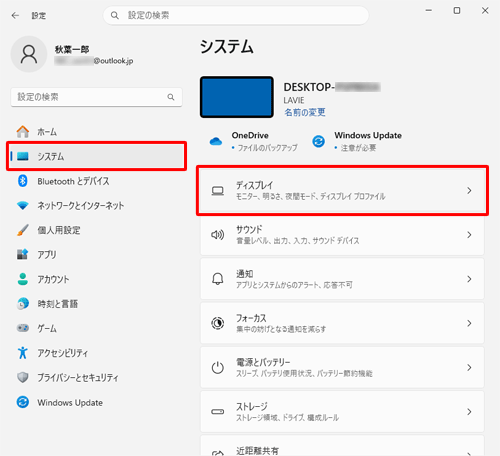
Task: Click the ゲーム controller icon
Action: 23,328
